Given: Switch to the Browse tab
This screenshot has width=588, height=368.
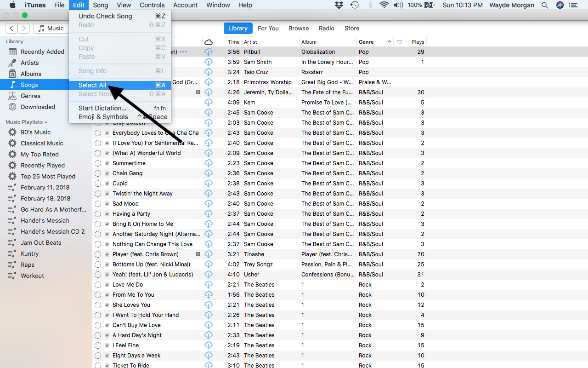Looking at the screenshot, I should (x=299, y=28).
